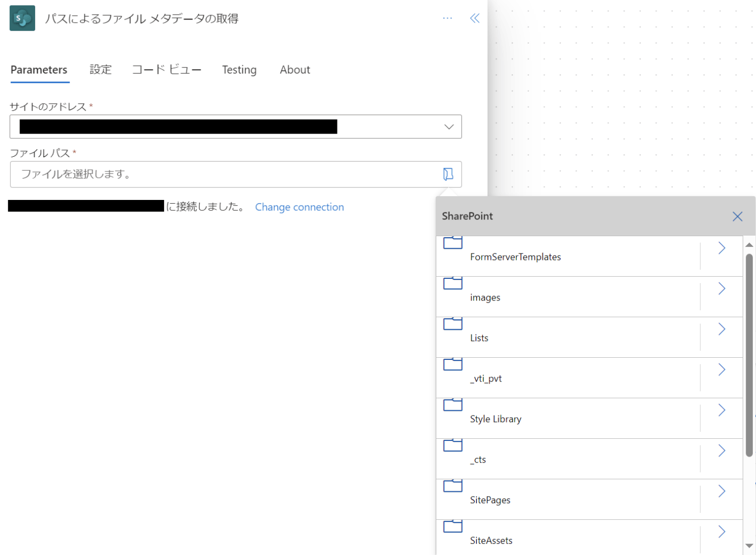This screenshot has width=756, height=555.
Task: Expand the SiteAssets folder chevron
Action: 721,532
